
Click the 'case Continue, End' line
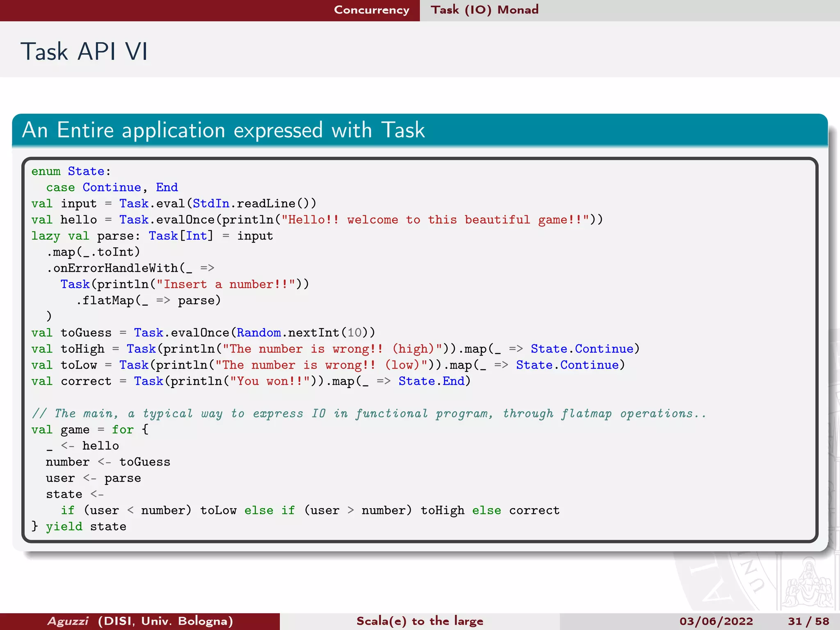pos(112,188)
